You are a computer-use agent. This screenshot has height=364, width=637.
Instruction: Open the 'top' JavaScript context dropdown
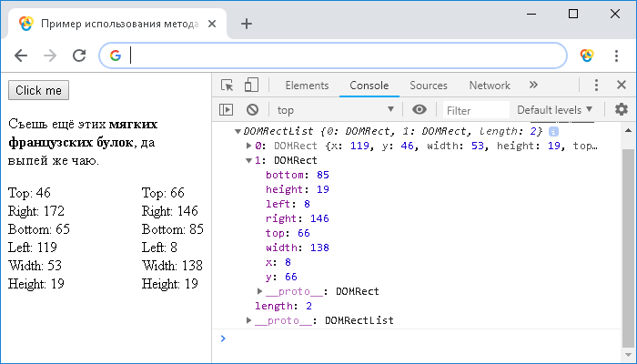point(335,110)
